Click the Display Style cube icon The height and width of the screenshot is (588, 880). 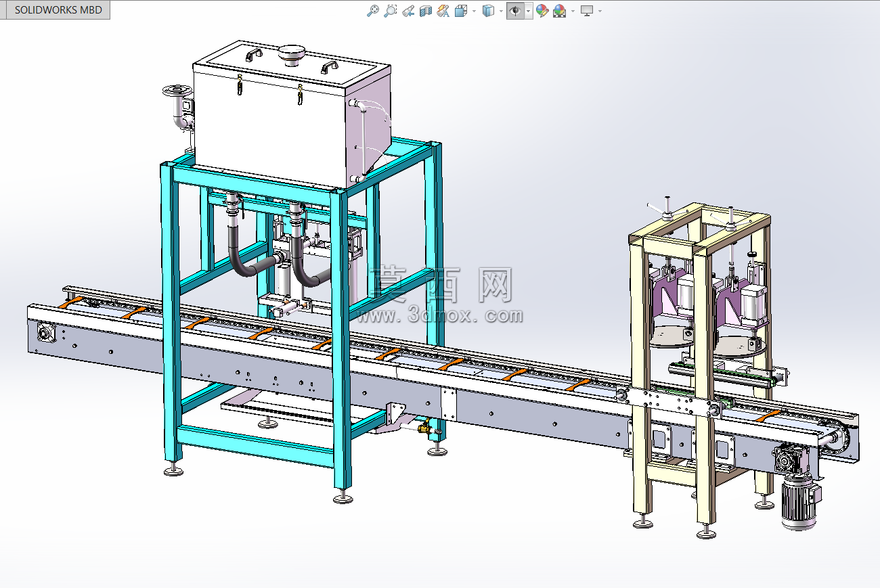tap(488, 11)
